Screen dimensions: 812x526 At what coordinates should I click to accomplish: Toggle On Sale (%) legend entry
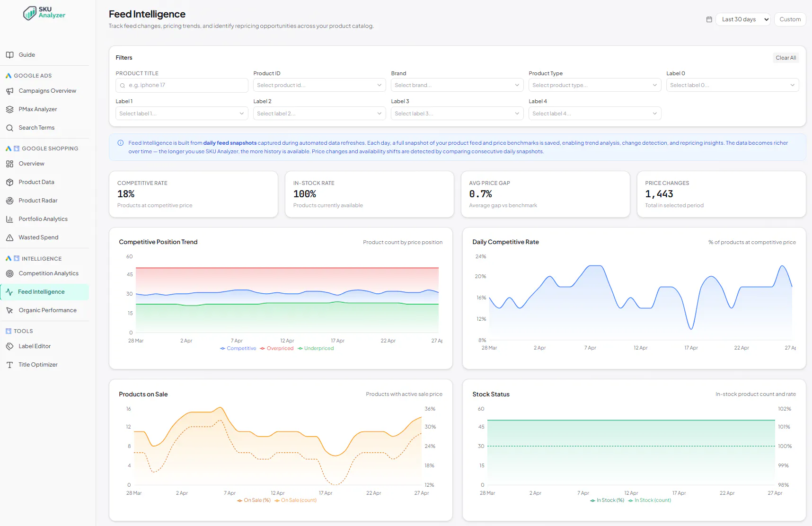point(254,500)
